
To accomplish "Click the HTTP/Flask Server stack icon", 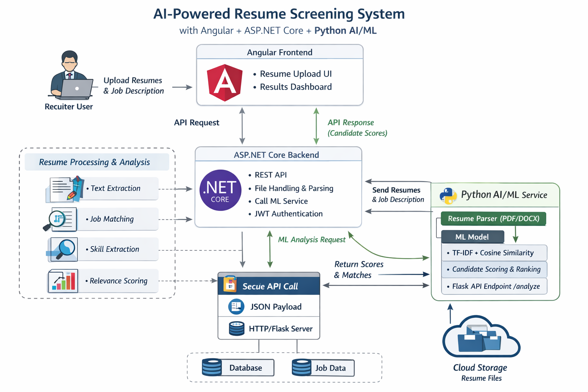I will [x=237, y=328].
